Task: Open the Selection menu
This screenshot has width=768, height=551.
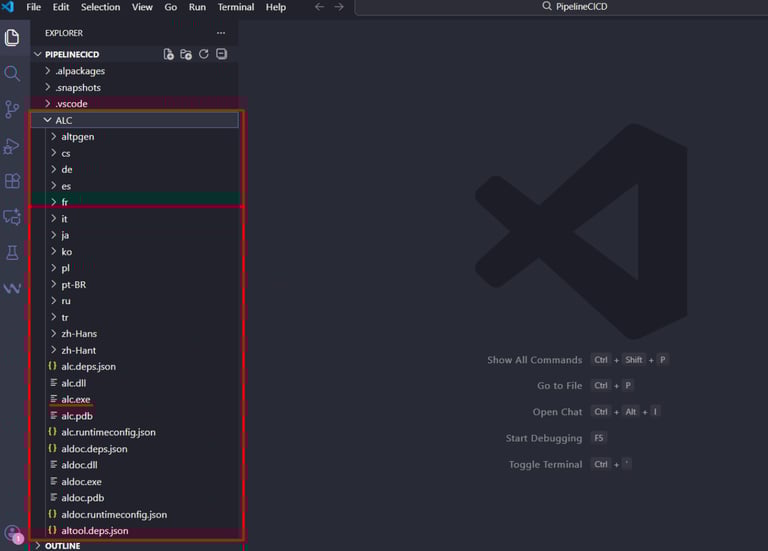Action: 100,7
